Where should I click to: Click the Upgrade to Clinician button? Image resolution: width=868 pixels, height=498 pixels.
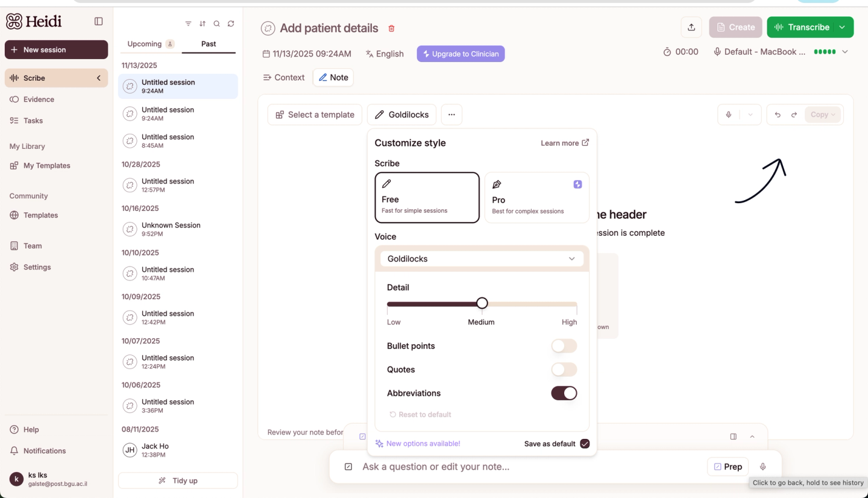461,54
